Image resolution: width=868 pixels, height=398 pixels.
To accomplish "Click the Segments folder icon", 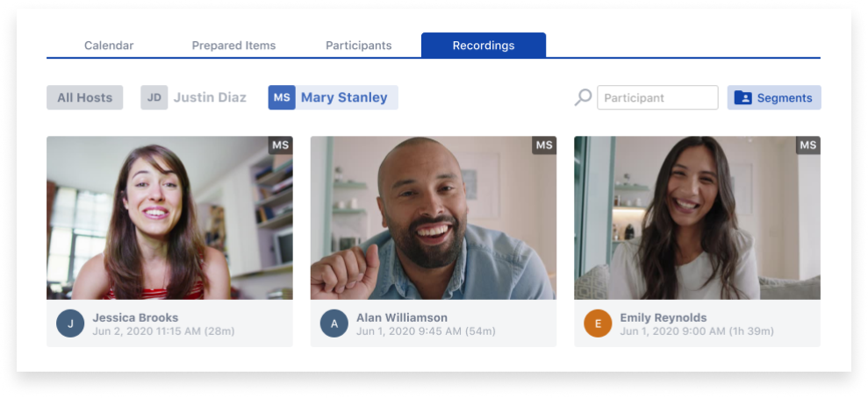I will (742, 98).
